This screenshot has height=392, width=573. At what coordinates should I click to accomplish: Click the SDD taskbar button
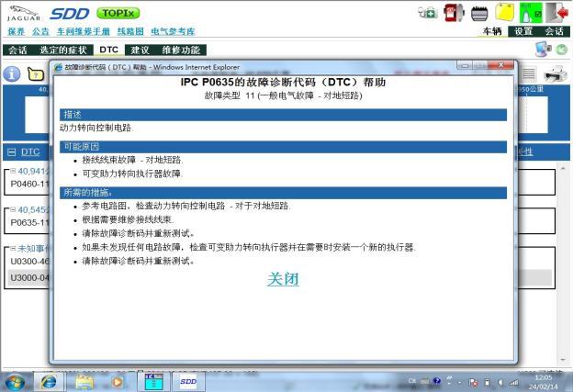click(188, 382)
